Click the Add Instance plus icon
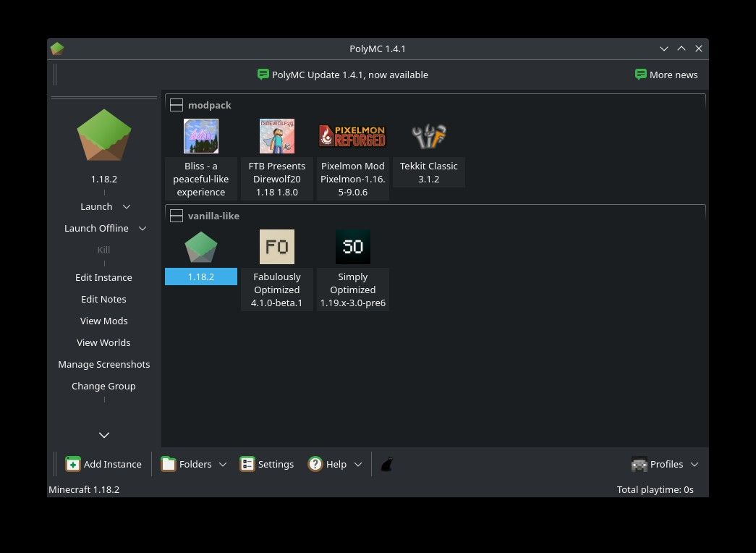 (x=73, y=464)
